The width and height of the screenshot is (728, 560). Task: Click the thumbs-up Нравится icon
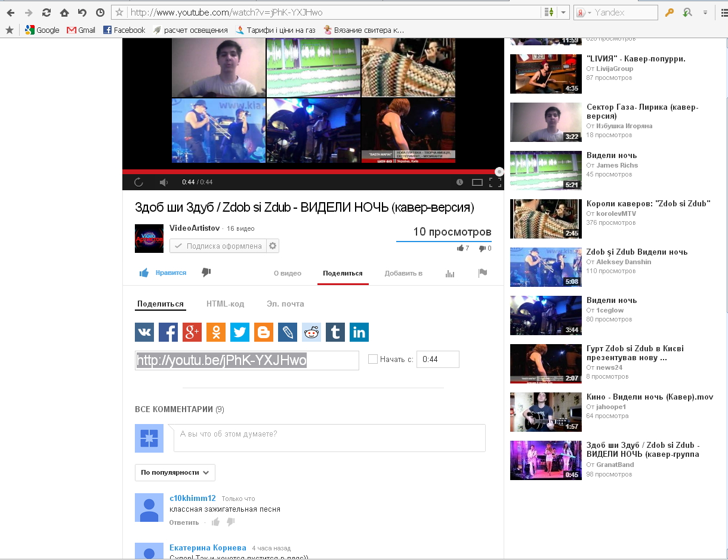(x=144, y=273)
